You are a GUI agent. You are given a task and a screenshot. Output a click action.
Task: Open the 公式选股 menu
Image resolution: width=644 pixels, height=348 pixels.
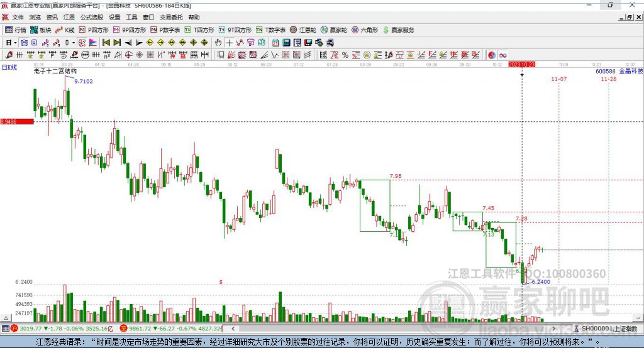coord(92,17)
